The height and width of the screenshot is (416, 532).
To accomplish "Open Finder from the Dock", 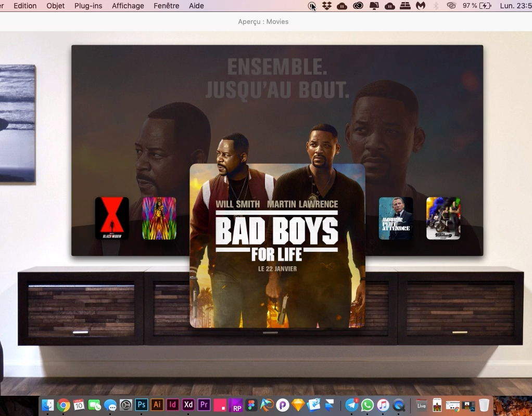I will click(x=48, y=405).
